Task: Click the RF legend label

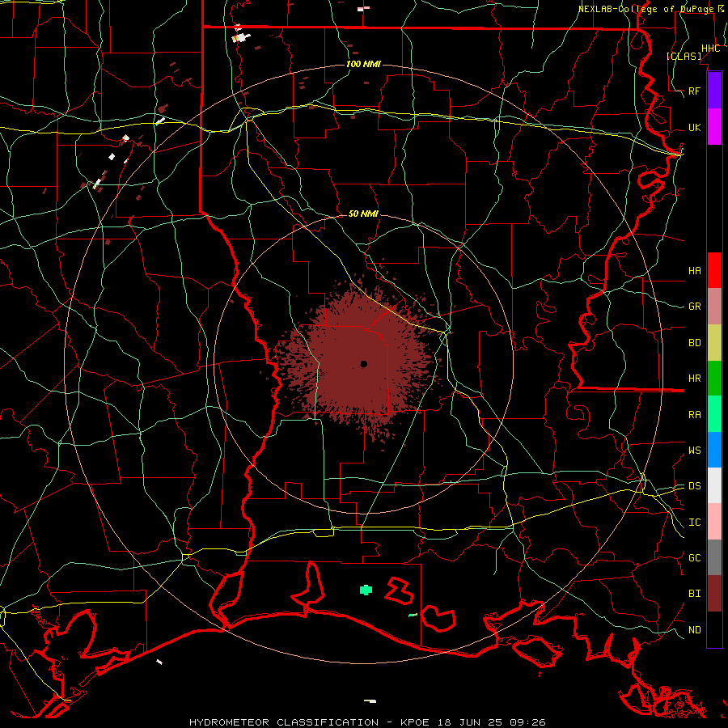Action: [x=695, y=91]
